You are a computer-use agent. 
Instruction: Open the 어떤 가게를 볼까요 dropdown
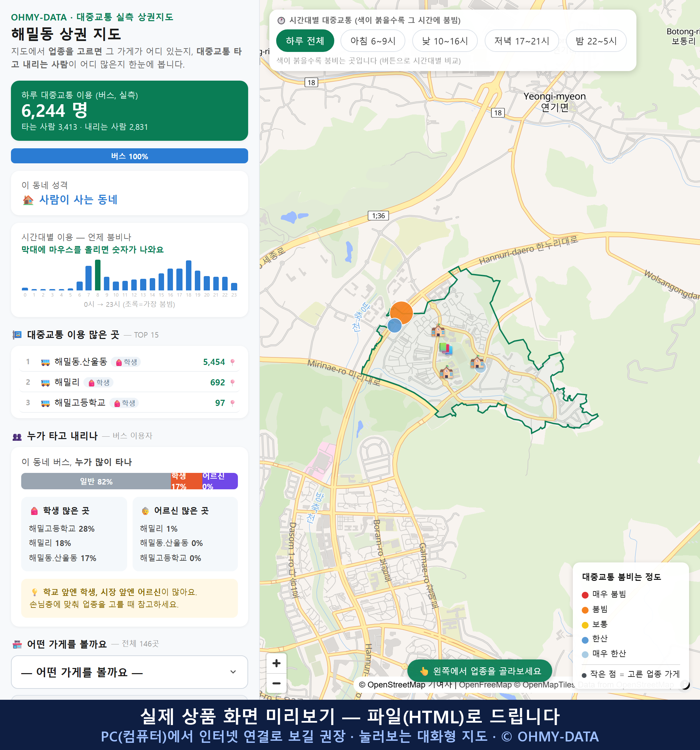(x=130, y=672)
